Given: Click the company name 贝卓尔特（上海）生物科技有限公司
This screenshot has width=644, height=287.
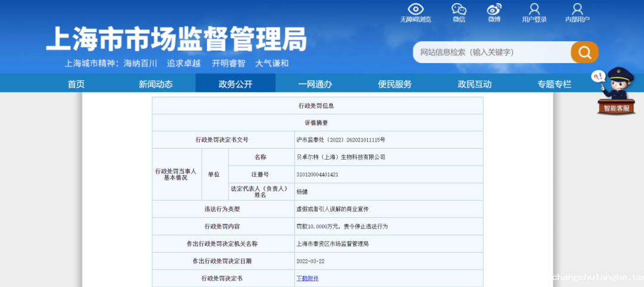Looking at the screenshot, I should click(340, 157).
